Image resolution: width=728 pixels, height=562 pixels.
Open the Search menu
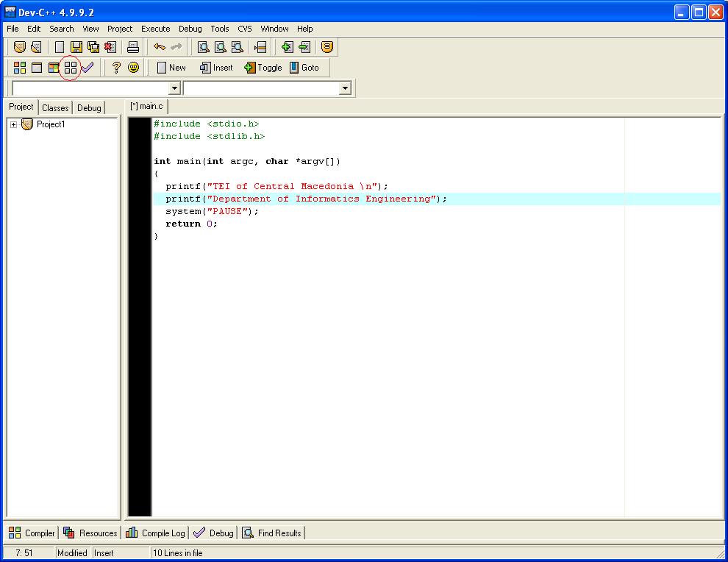coord(62,29)
